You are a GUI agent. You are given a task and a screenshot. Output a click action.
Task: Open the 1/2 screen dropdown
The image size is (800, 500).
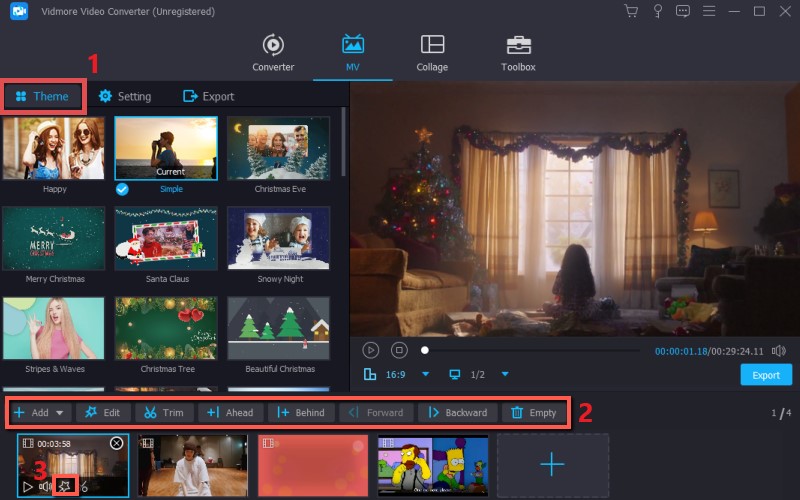[x=505, y=374]
